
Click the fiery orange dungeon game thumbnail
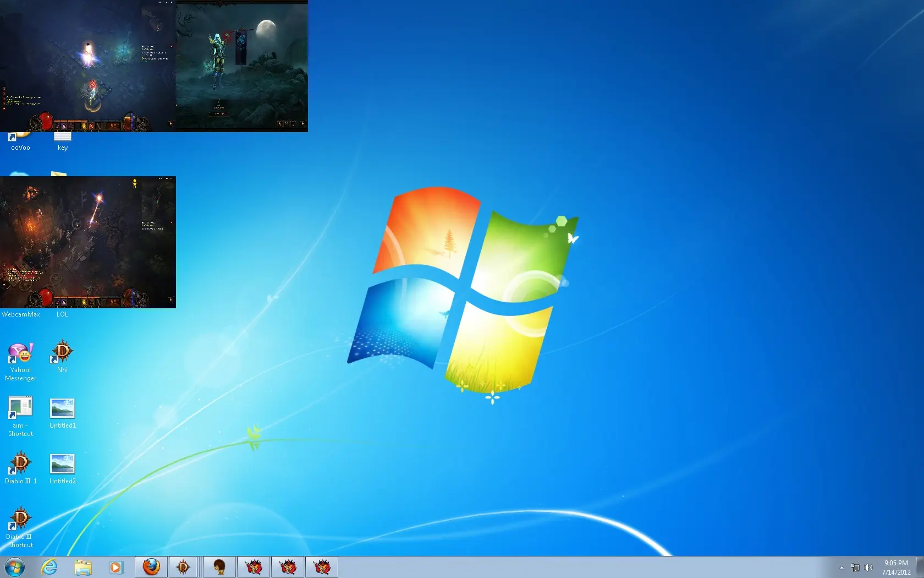coord(88,242)
